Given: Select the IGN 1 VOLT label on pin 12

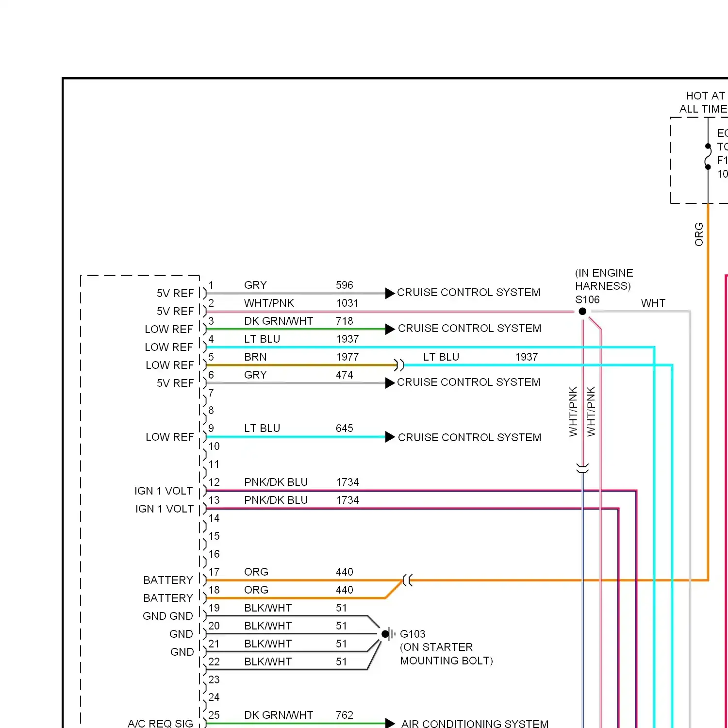Looking at the screenshot, I should click(x=164, y=491).
